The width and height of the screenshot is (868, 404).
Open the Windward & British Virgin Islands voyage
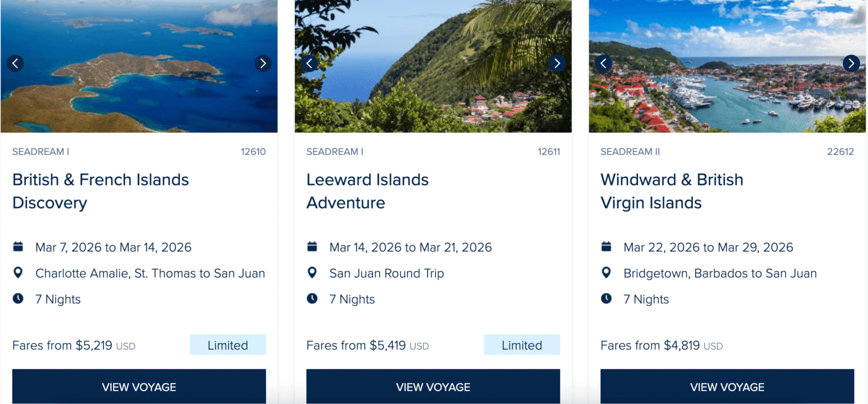tap(727, 386)
